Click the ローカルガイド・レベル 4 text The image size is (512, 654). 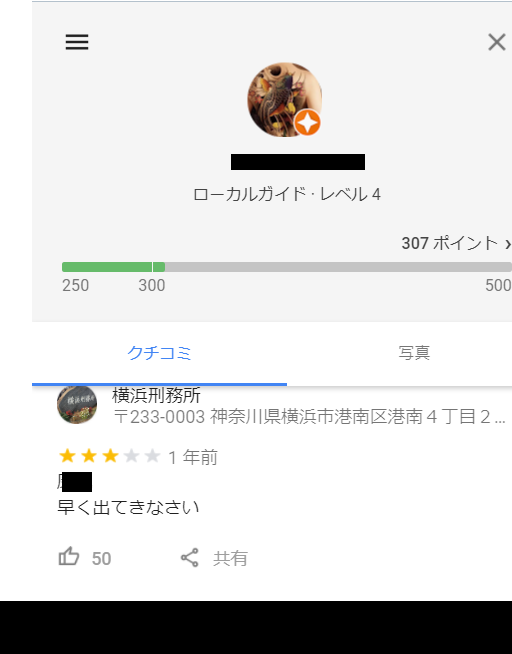click(x=287, y=194)
